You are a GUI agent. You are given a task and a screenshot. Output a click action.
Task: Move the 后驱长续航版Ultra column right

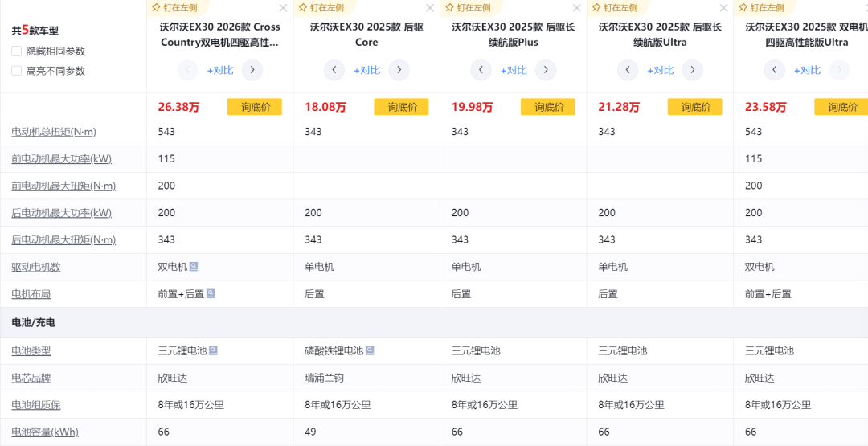(693, 70)
